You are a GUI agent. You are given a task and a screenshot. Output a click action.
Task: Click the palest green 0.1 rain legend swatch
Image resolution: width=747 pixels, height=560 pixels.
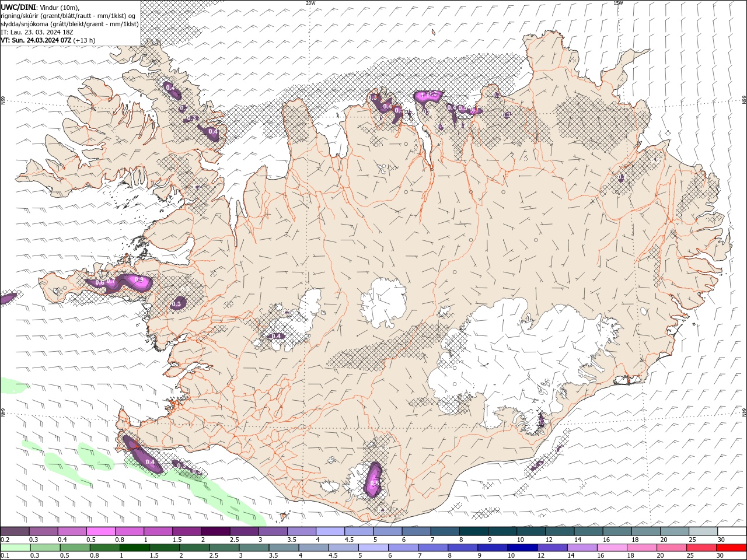coord(15,548)
